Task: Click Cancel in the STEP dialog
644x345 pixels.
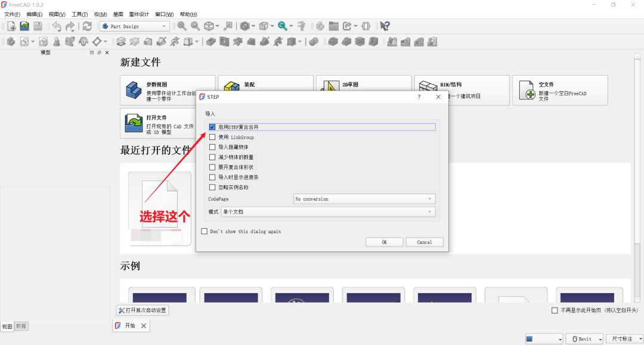Action: click(424, 242)
